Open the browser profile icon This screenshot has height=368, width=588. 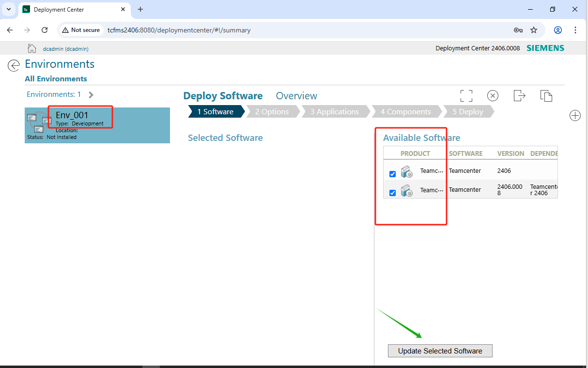tap(558, 30)
